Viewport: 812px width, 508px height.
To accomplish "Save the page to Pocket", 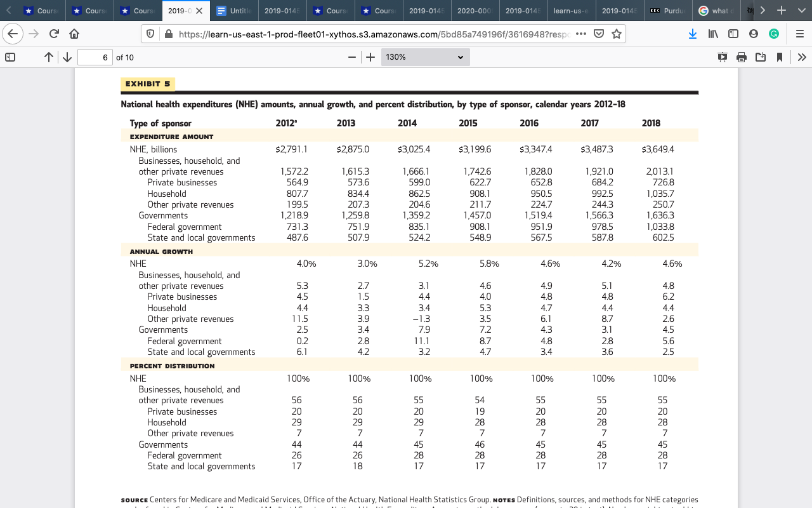I will click(598, 34).
